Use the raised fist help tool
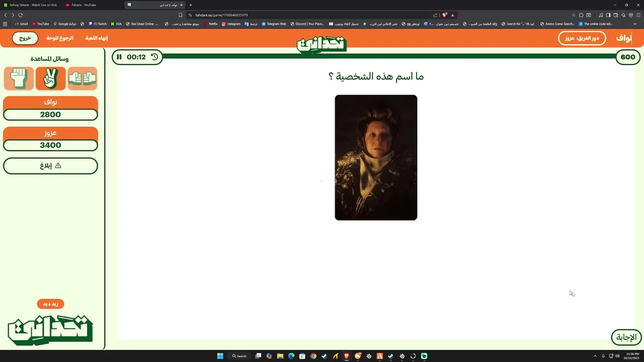This screenshot has height=362, width=644. pyautogui.click(x=19, y=78)
